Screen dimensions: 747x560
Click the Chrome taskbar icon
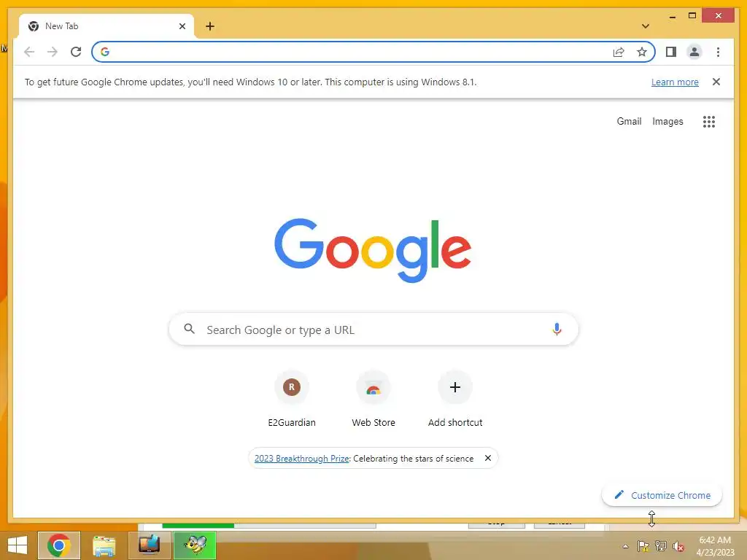pos(59,545)
